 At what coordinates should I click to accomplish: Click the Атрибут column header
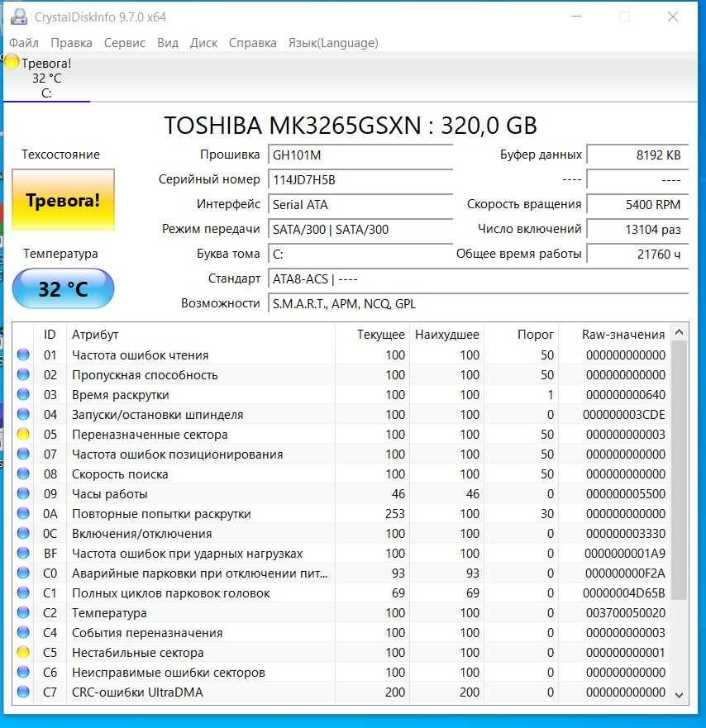[201, 335]
